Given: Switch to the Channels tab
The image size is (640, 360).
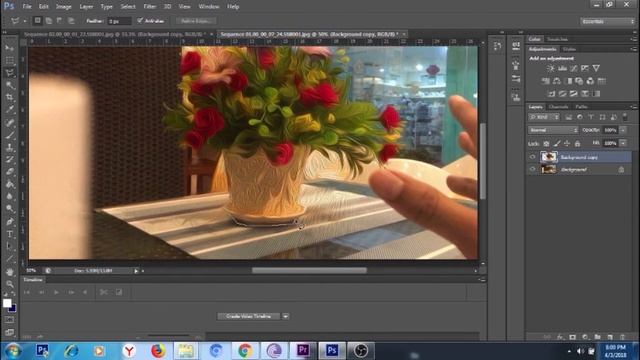Looking at the screenshot, I should coord(558,107).
